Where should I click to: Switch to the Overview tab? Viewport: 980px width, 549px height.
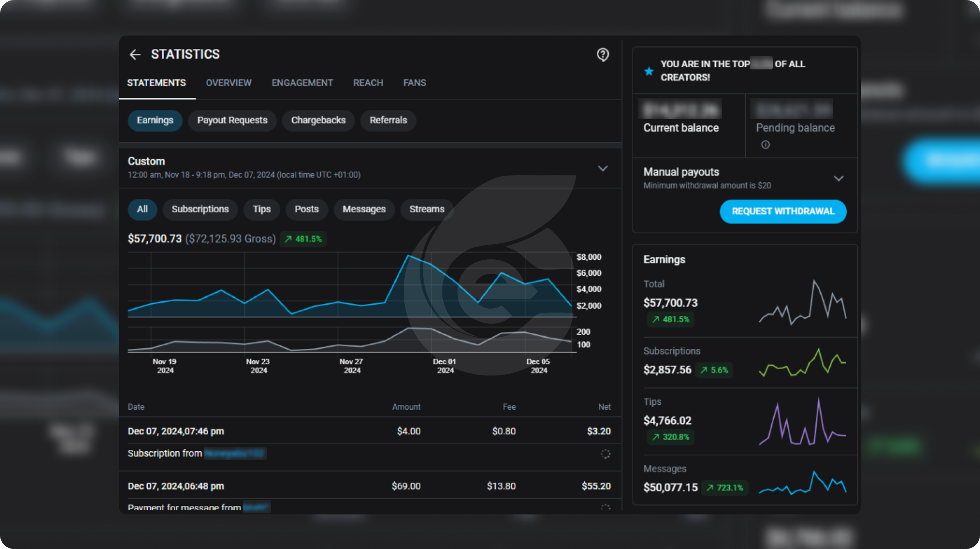click(x=228, y=83)
